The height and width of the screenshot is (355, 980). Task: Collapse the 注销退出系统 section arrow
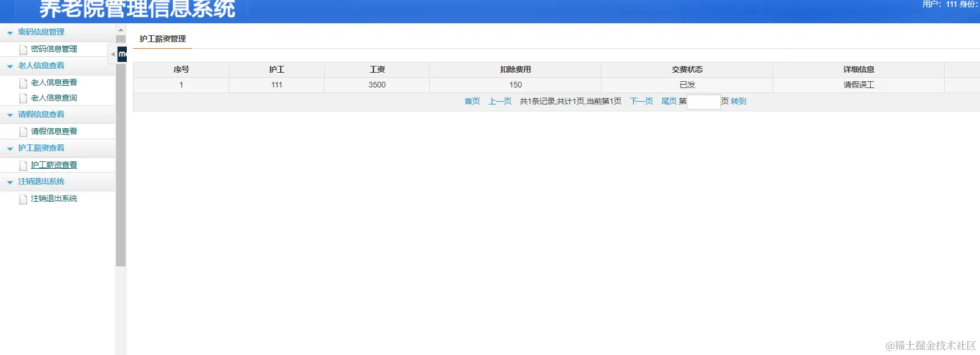pyautogui.click(x=10, y=182)
